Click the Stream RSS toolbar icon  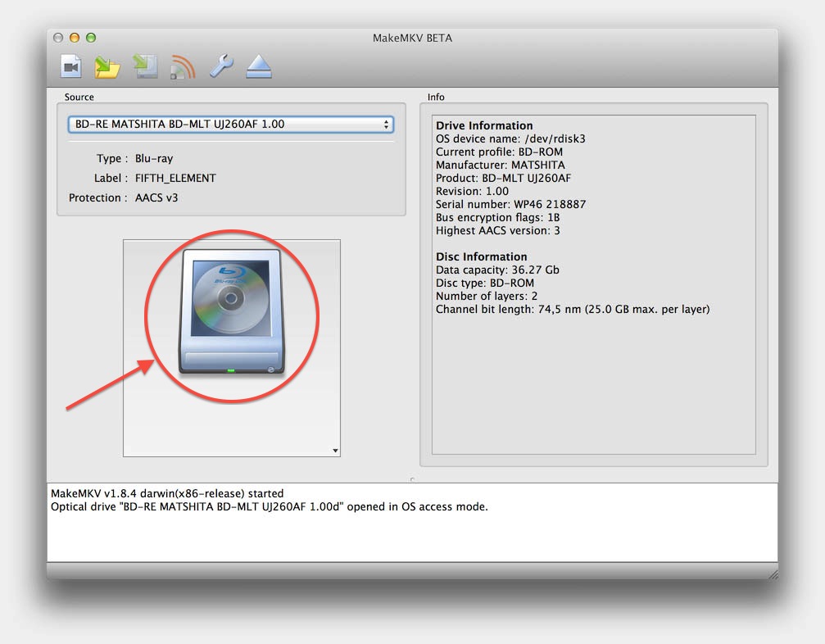tap(183, 67)
